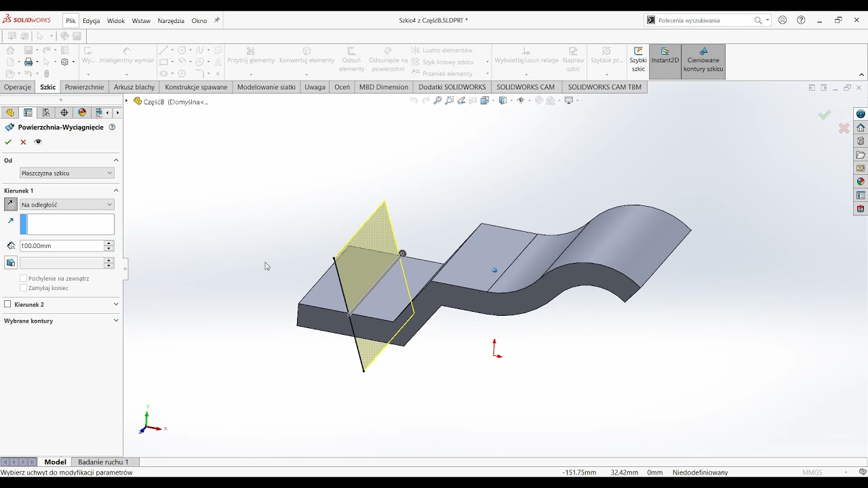Switch to the Konstrukcje spawane tab

pos(196,87)
